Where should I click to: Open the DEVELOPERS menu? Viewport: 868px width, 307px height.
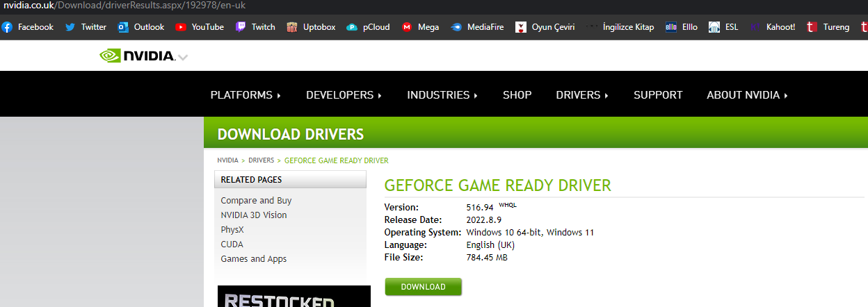tap(344, 95)
